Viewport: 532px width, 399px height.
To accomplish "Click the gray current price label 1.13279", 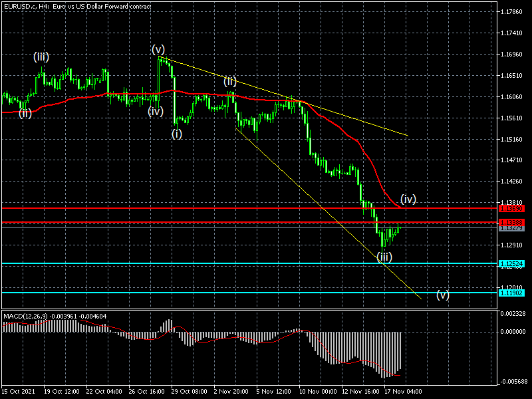I will tap(511, 228).
